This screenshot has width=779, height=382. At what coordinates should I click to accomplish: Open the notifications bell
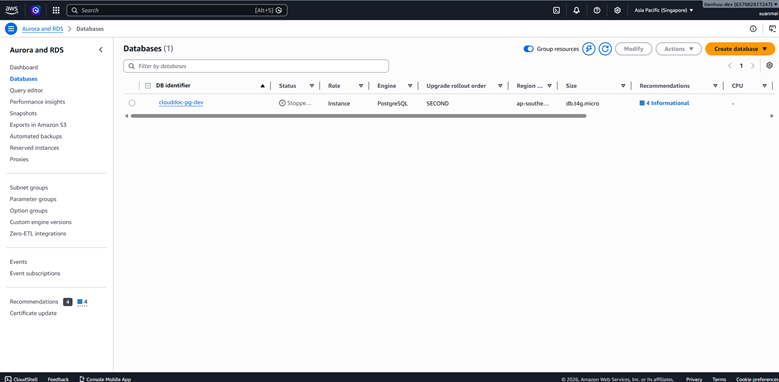tap(576, 10)
